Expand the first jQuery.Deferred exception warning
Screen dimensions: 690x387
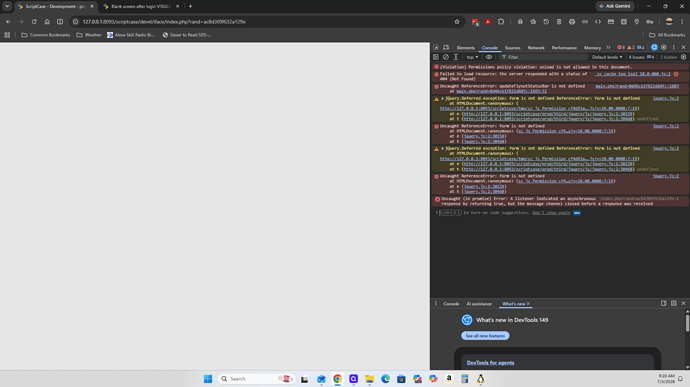(443, 99)
